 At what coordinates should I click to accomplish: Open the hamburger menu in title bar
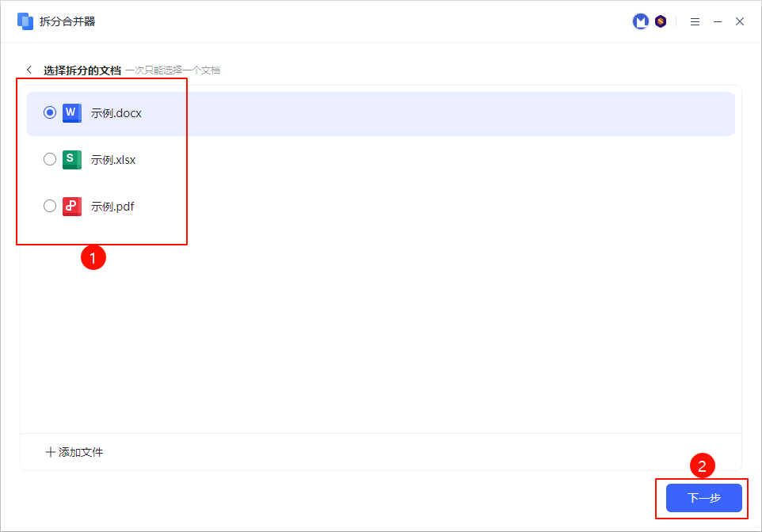coord(695,21)
